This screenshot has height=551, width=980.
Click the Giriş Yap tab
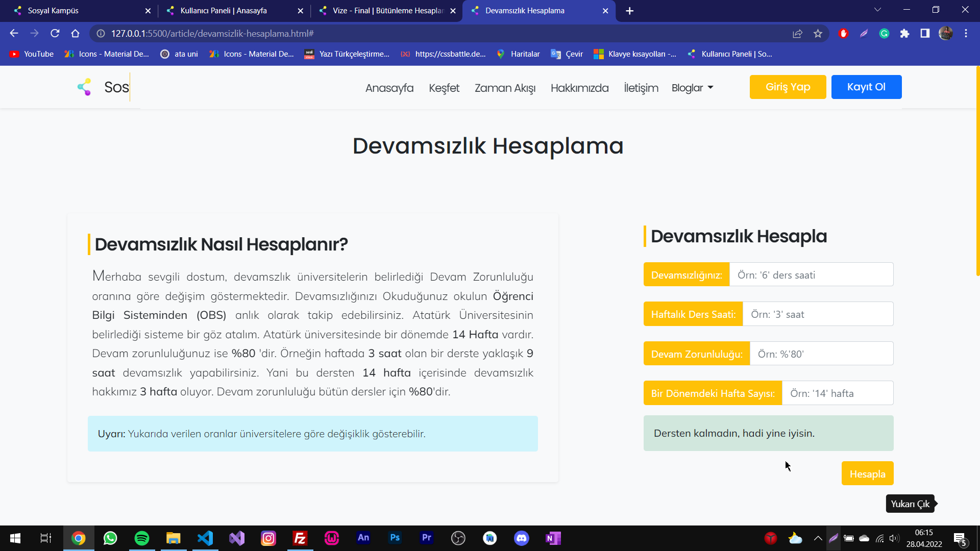788,86
